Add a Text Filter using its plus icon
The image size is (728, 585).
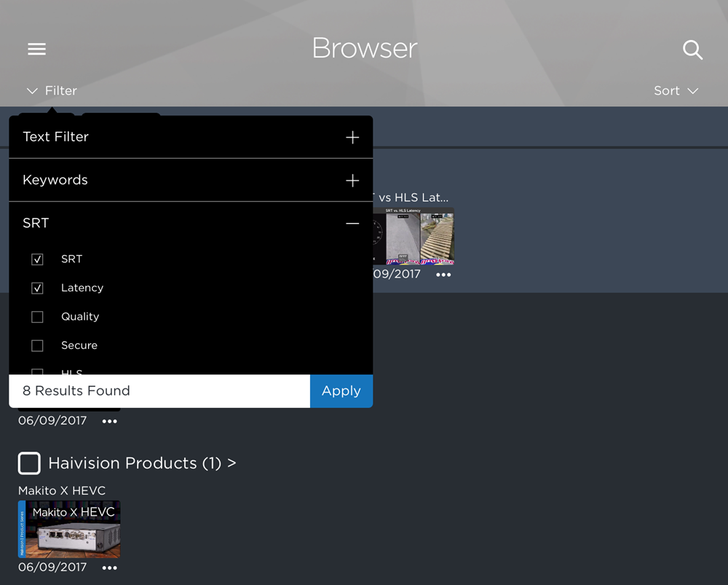tap(352, 137)
